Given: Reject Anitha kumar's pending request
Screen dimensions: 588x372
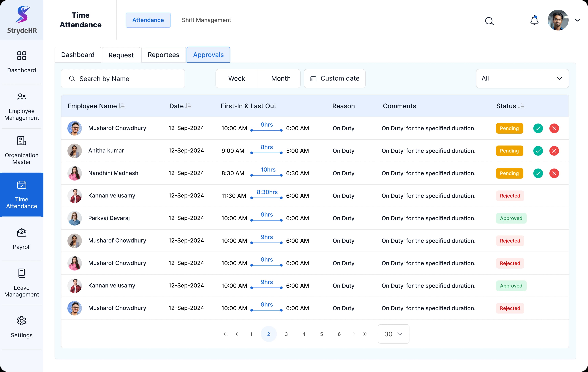Looking at the screenshot, I should click(554, 151).
